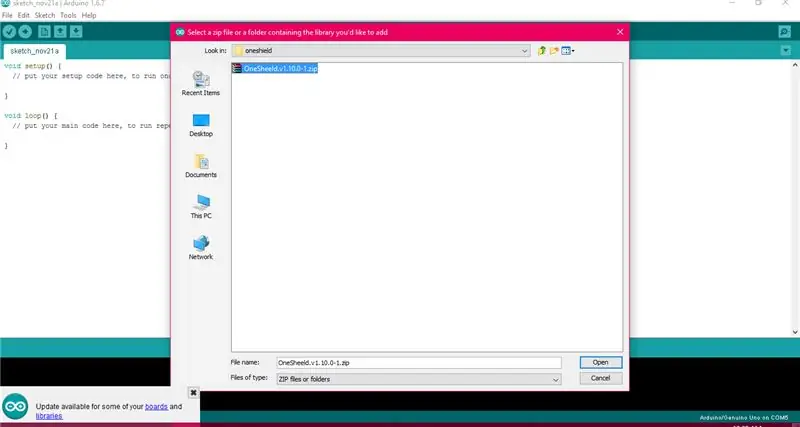Open the view menu icon in dialog toolbar
Image resolution: width=800 pixels, height=427 pixels.
[x=567, y=51]
